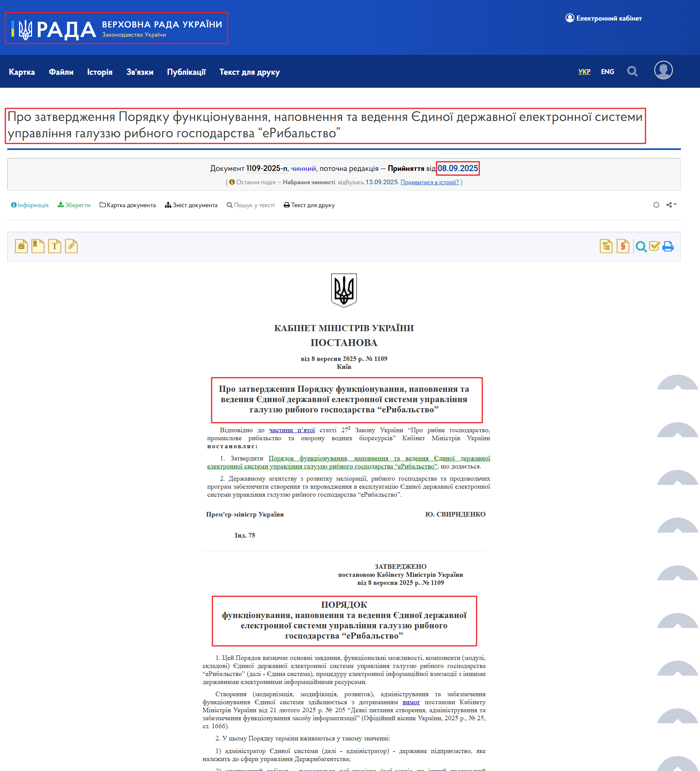Click the ЗАТВЕРДЖЕНО heading
Viewport: 700px width, 771px height.
[400, 567]
